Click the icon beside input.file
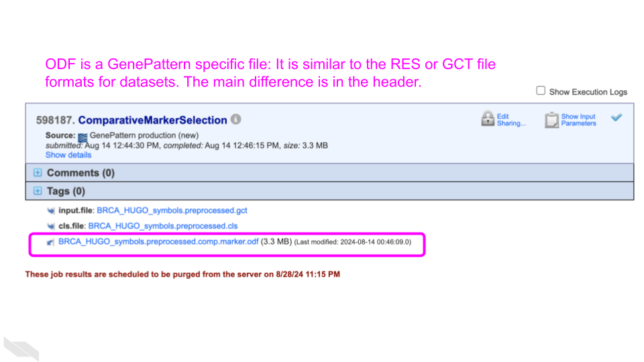The height and width of the screenshot is (362, 644). (x=50, y=211)
